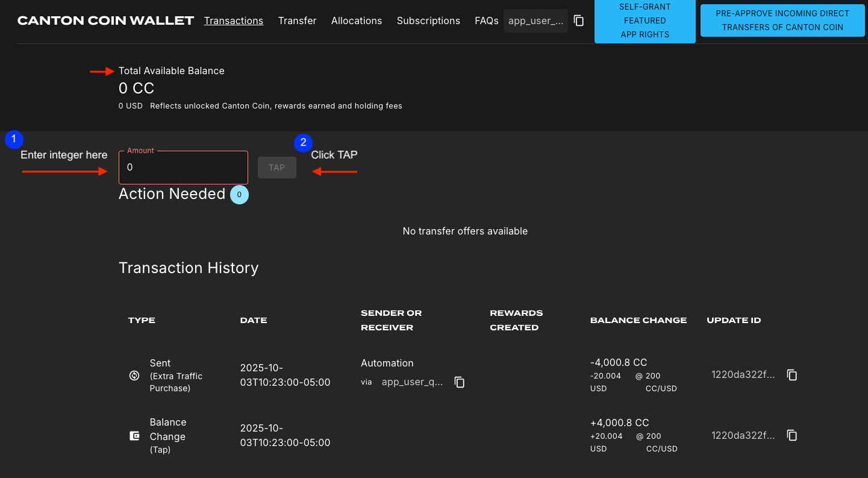Click Self-Grant Featured App Rights button
This screenshot has width=868, height=478.
tap(645, 21)
